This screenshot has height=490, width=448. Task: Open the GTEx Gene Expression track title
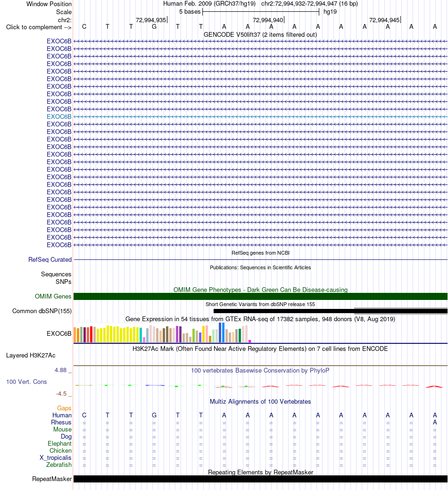[260, 319]
